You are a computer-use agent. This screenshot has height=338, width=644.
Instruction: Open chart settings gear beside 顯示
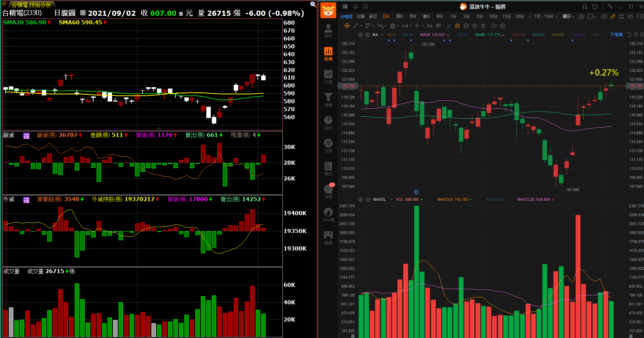point(581,16)
